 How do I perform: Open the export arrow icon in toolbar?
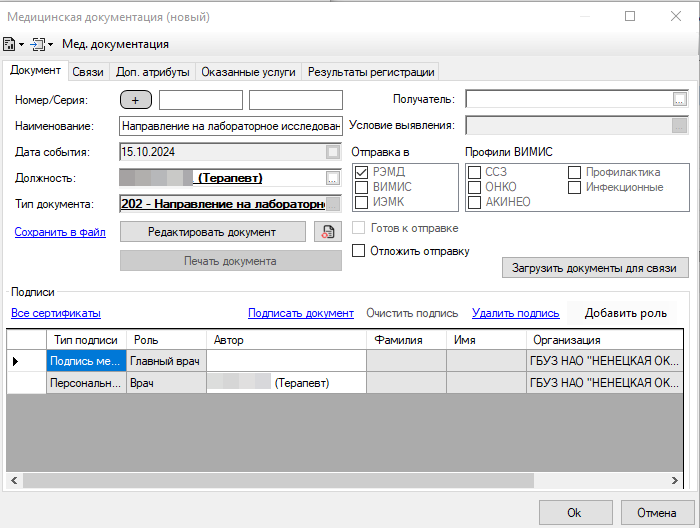[38, 44]
